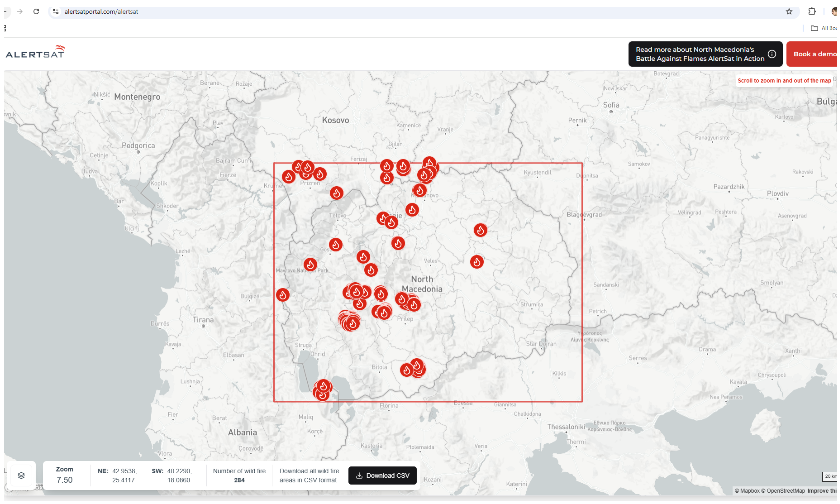Image resolution: width=840 pixels, height=504 pixels.
Task: Select the fire marker between Prizren and Tetovo
Action: tap(336, 193)
